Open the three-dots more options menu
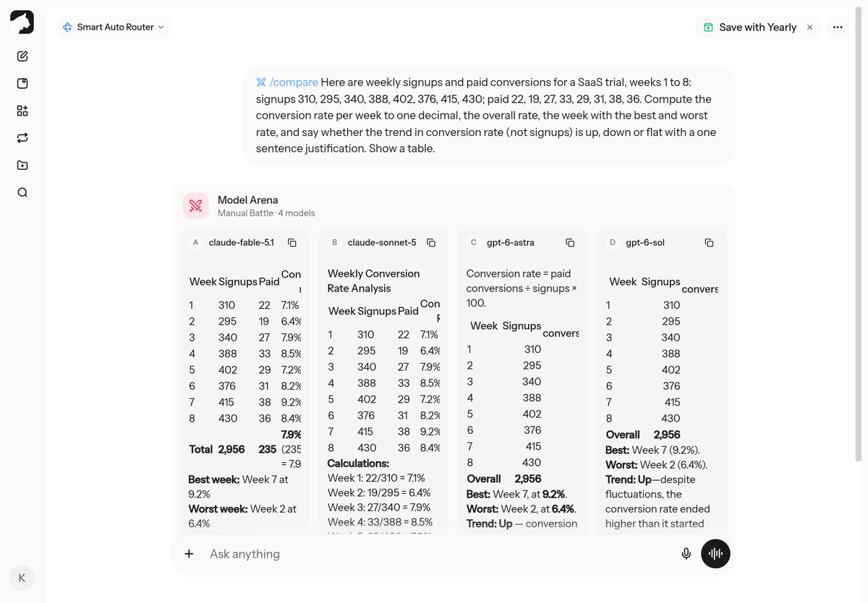868x603 pixels. (x=838, y=27)
